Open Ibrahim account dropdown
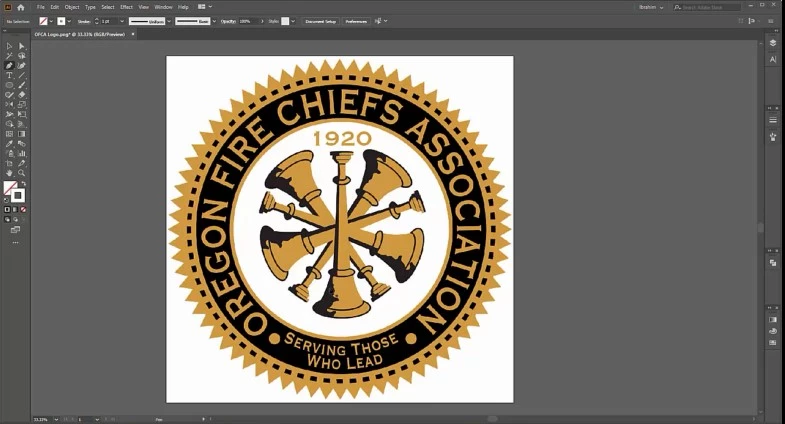Viewport: 785px width, 424px height. pyautogui.click(x=651, y=8)
